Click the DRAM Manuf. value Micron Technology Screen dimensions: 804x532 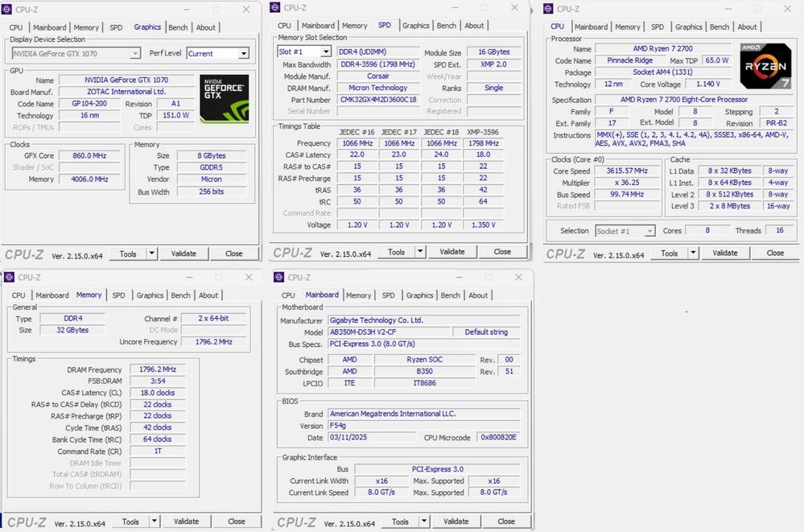[378, 88]
